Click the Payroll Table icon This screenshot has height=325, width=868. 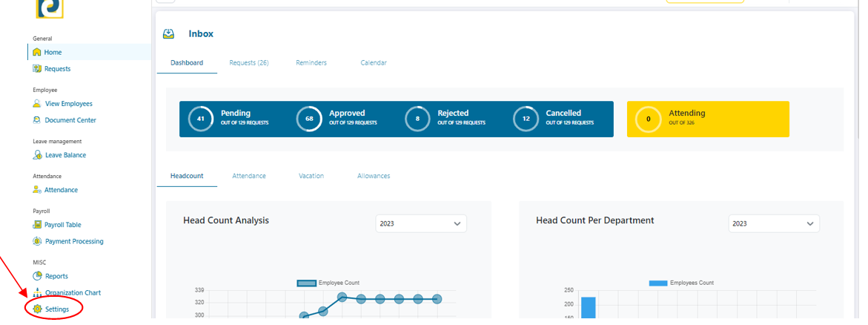pyautogui.click(x=37, y=225)
